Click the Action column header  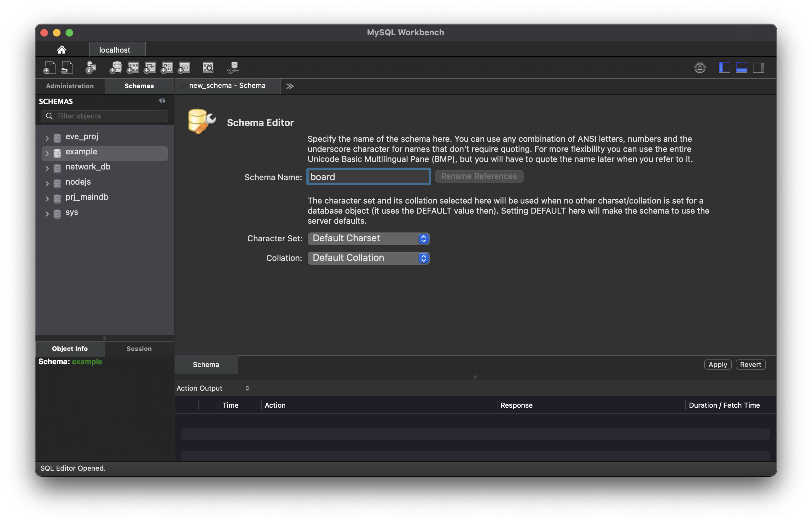pyautogui.click(x=275, y=405)
